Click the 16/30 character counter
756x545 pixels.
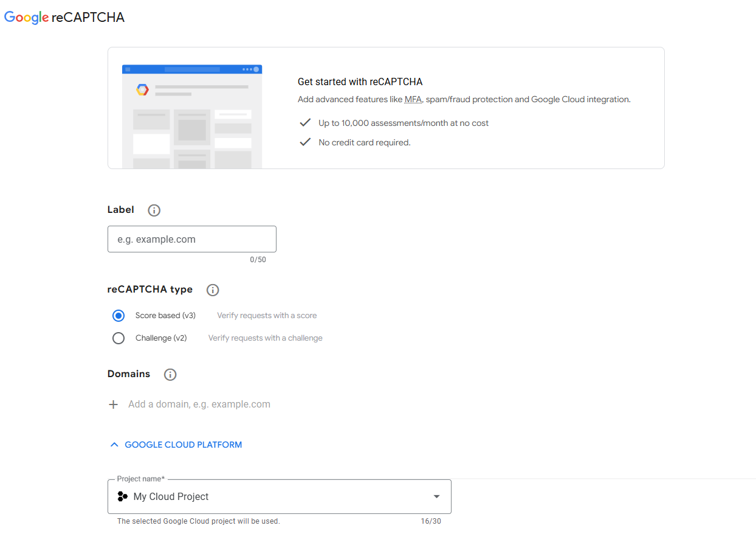[431, 521]
